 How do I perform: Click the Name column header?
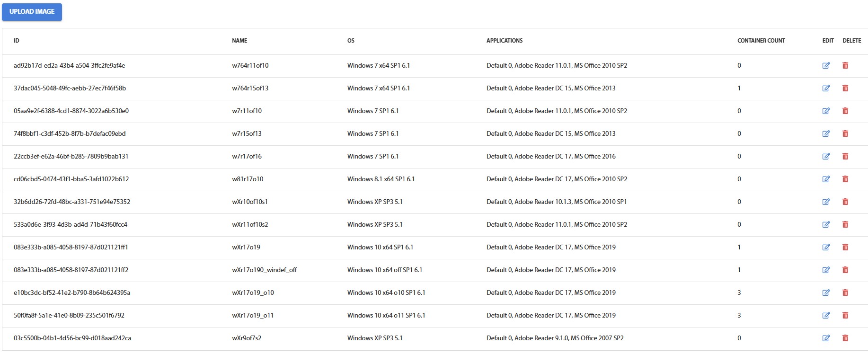point(239,41)
